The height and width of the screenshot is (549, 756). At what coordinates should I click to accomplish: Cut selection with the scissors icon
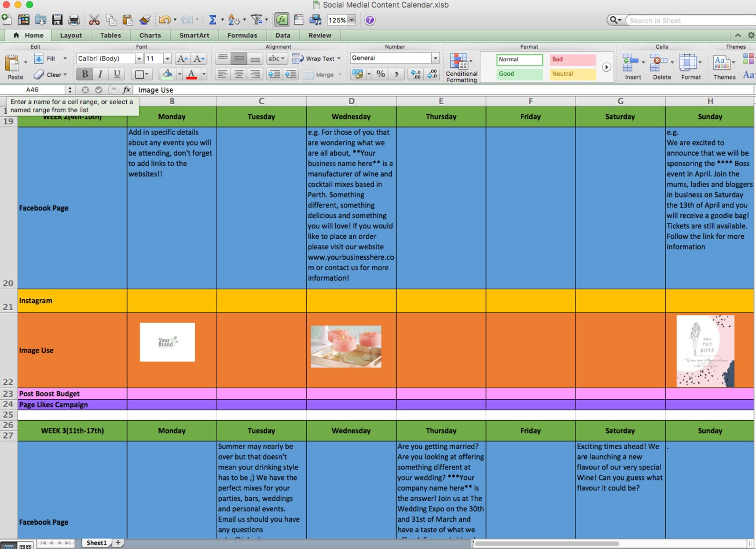tap(94, 20)
